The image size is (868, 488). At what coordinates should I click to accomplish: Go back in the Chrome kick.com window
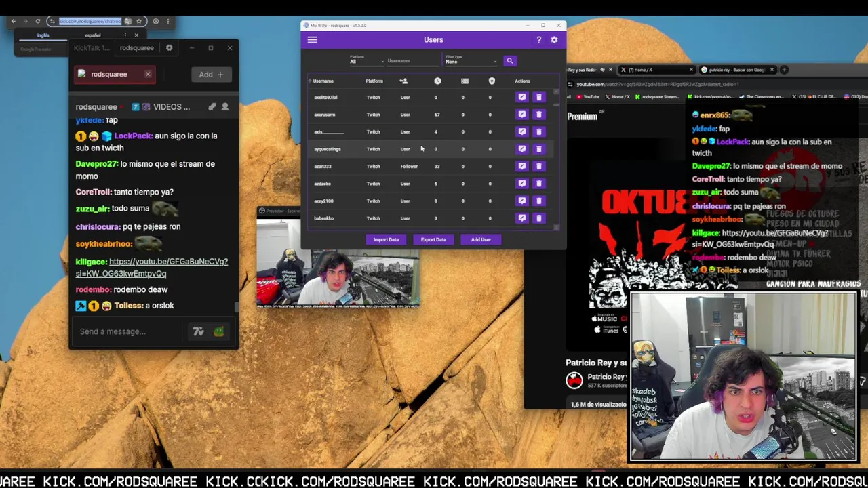(x=14, y=22)
